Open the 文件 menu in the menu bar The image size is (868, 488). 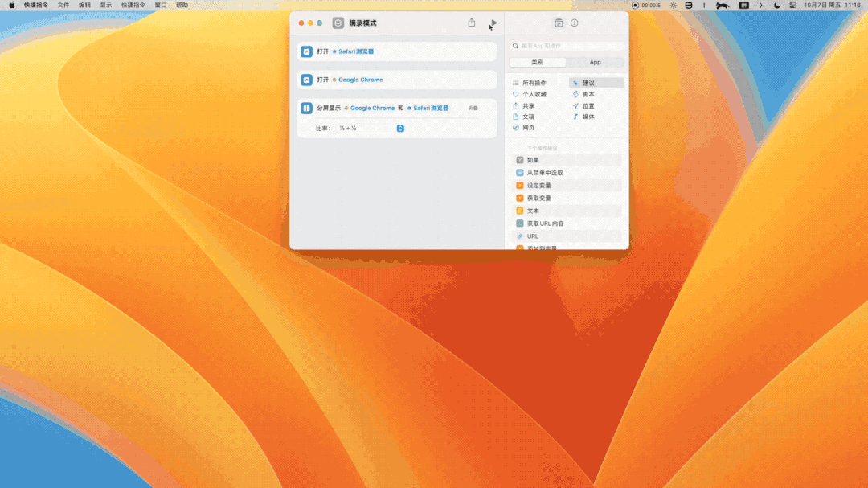63,5
